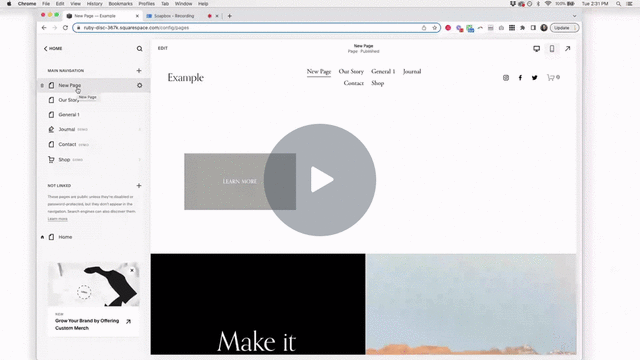Play the video with the center play button
The width and height of the screenshot is (640, 360).
tap(320, 180)
